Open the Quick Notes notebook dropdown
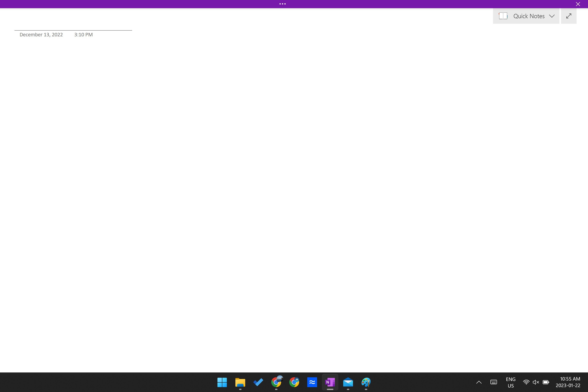Image resolution: width=588 pixels, height=392 pixels. 552,16
